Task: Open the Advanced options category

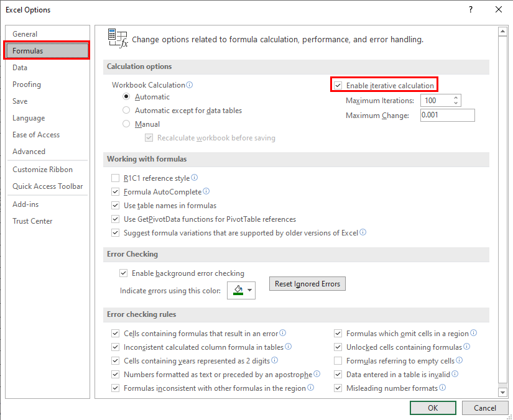Action: click(x=47, y=152)
